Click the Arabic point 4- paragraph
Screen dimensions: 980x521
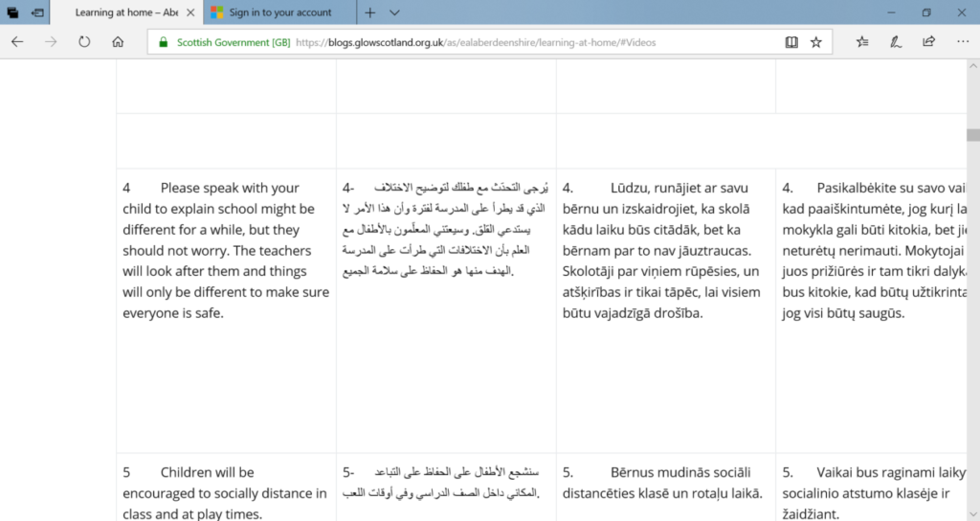445,230
